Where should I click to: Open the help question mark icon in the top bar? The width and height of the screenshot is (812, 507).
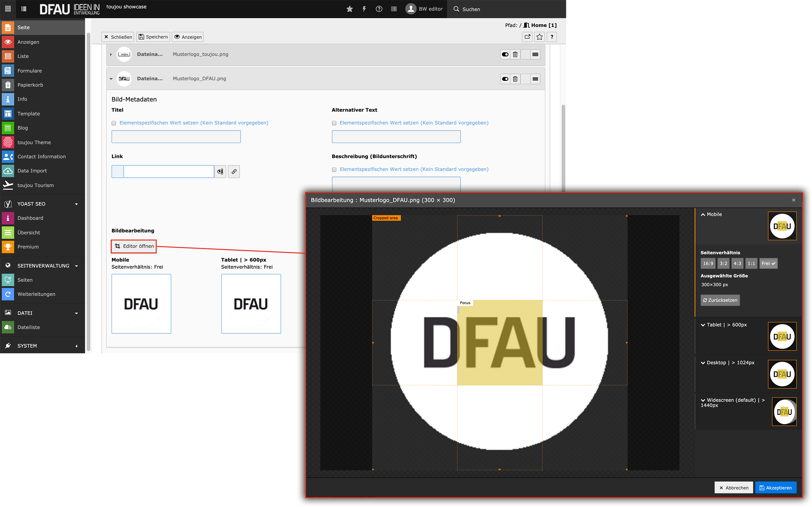pos(379,9)
